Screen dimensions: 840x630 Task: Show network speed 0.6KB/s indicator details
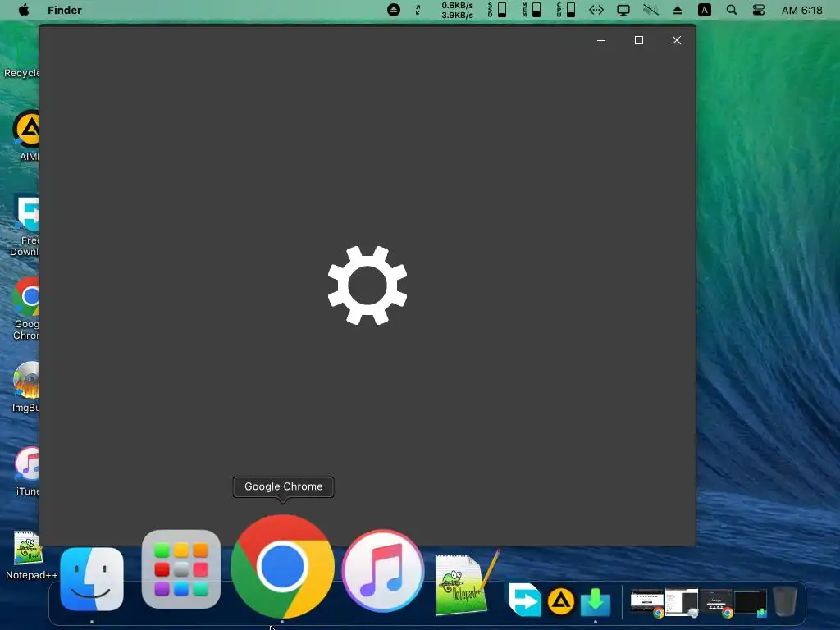457,10
